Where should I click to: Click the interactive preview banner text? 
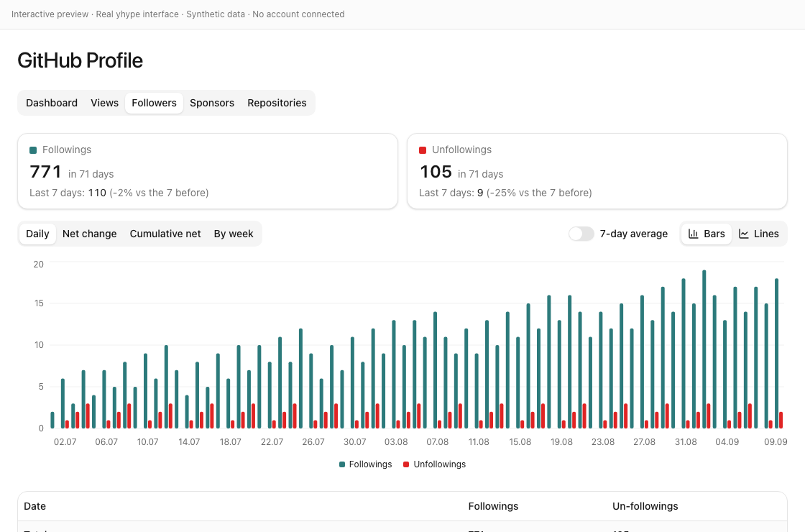(x=178, y=14)
